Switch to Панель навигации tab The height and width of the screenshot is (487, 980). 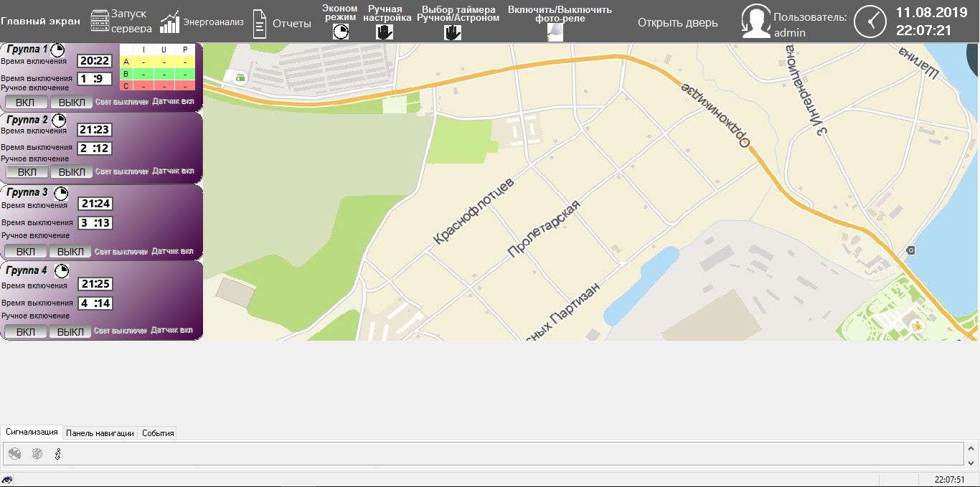tap(100, 432)
